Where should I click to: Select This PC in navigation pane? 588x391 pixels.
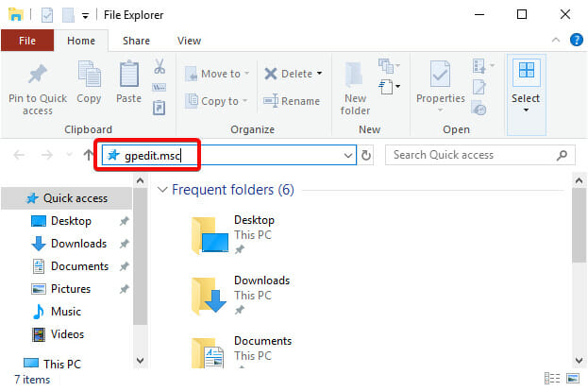pyautogui.click(x=62, y=364)
